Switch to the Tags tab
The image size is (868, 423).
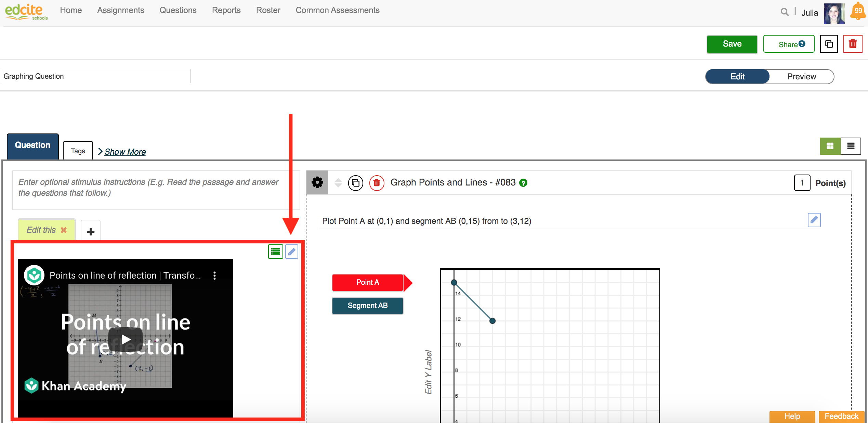click(78, 151)
